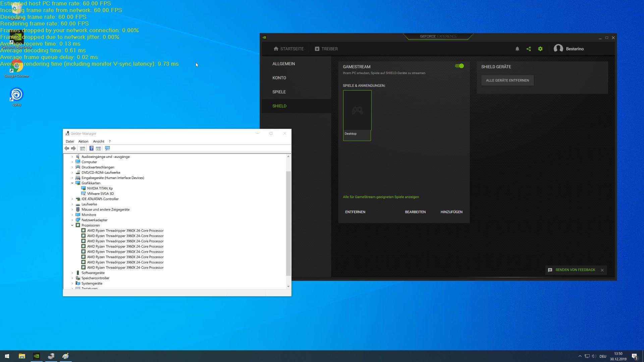Click SENDEN VON FEEDBACK
This screenshot has width=644, height=362.
pos(575,270)
